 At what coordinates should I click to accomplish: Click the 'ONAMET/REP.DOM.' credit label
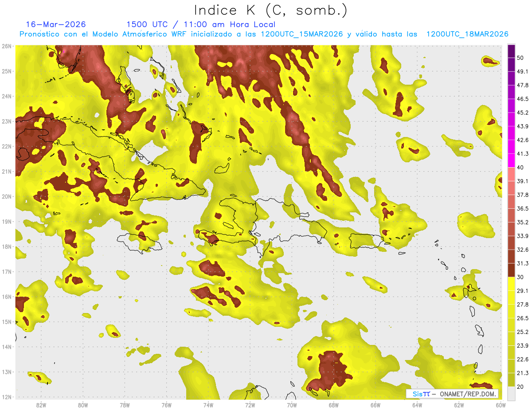(468, 394)
